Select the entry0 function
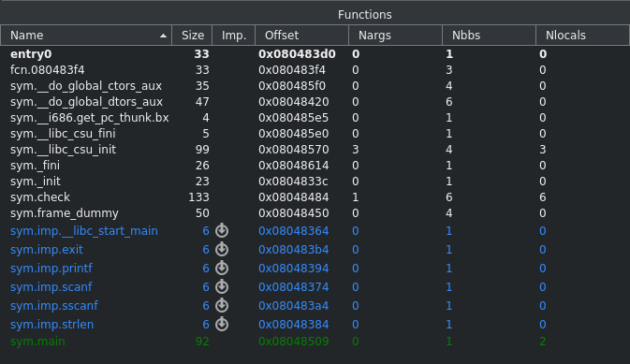This screenshot has width=630, height=364. pyautogui.click(x=31, y=54)
